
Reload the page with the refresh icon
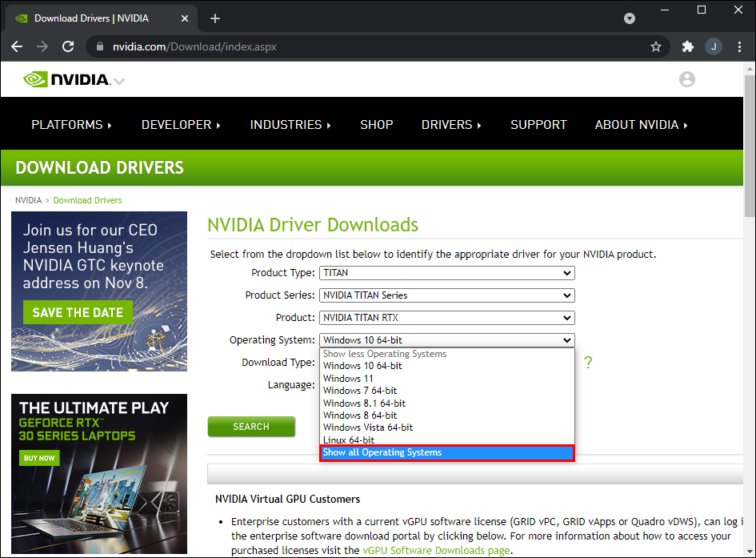click(x=68, y=47)
